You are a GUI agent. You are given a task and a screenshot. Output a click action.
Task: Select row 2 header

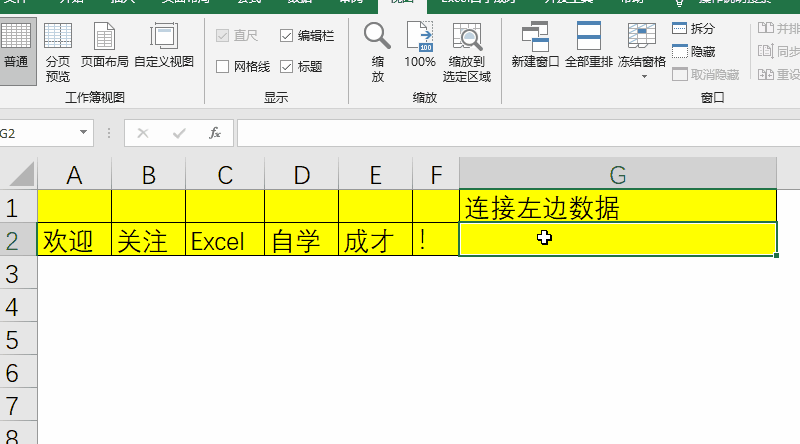[x=18, y=239]
